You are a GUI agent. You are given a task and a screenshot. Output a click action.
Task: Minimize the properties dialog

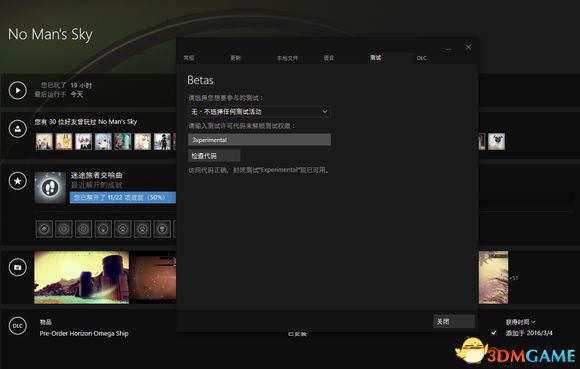click(449, 48)
